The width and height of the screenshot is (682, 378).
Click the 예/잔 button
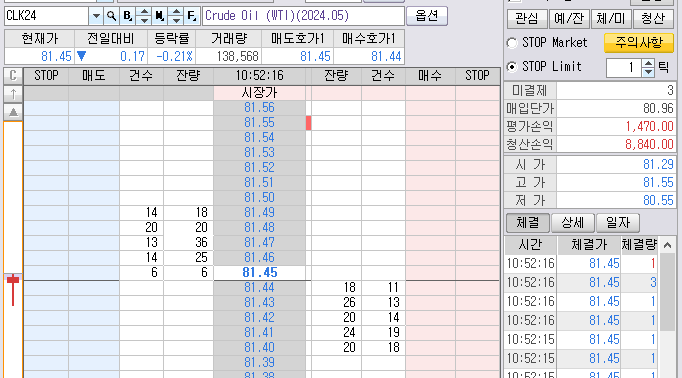(569, 18)
